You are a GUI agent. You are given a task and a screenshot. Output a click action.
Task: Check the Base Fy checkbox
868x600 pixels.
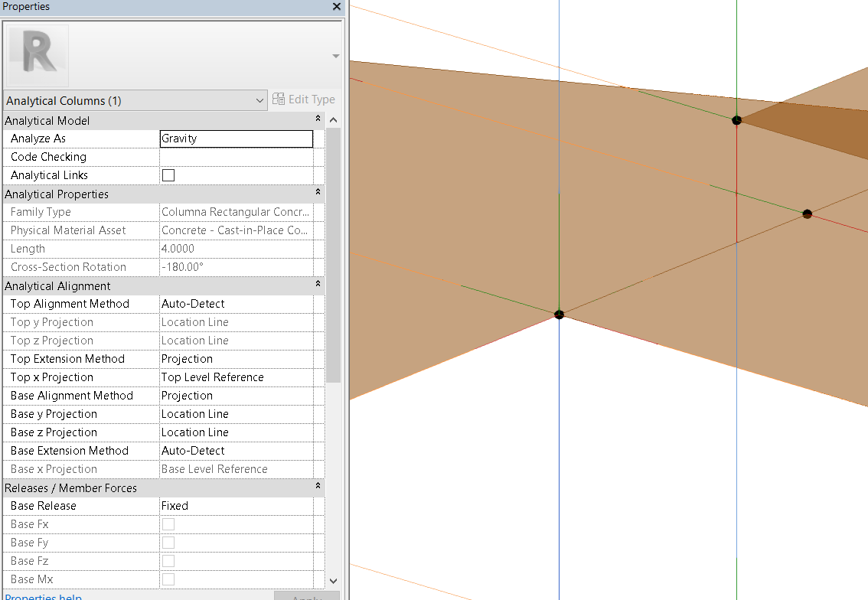coord(168,543)
